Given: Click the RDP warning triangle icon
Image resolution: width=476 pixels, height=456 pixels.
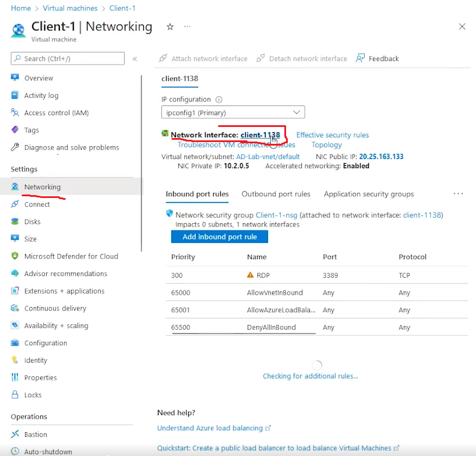Looking at the screenshot, I should click(x=250, y=275).
